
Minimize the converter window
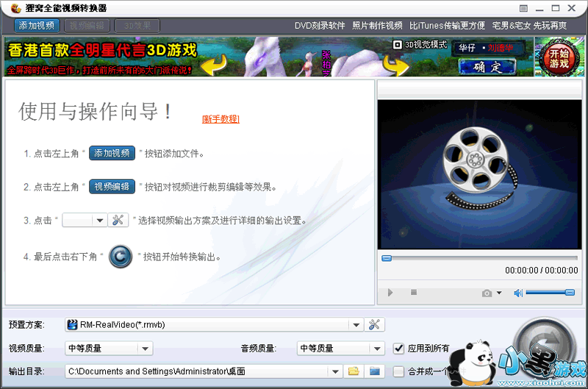(x=539, y=8)
